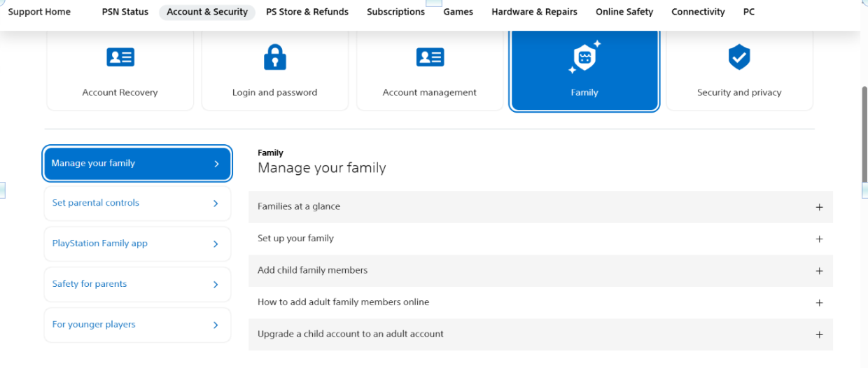Open the Subscriptions nav item
This screenshot has width=868, height=368.
point(395,12)
